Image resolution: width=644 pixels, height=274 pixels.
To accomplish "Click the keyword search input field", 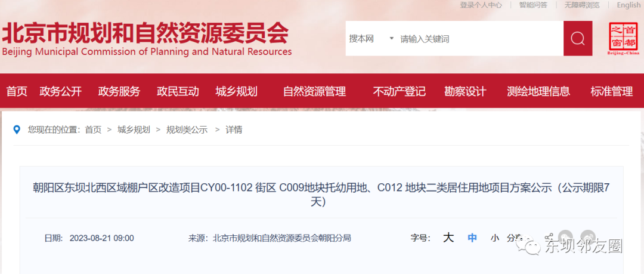I will (477, 39).
